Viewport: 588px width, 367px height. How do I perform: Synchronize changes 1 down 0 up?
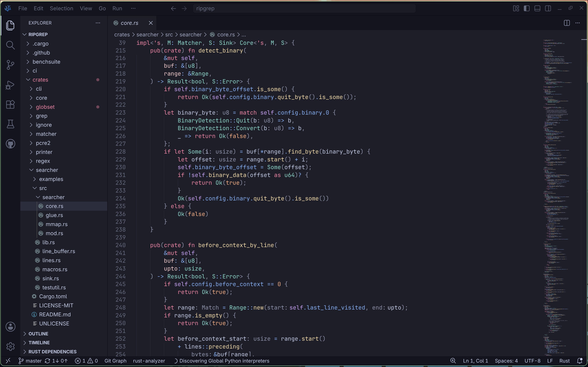tap(56, 361)
